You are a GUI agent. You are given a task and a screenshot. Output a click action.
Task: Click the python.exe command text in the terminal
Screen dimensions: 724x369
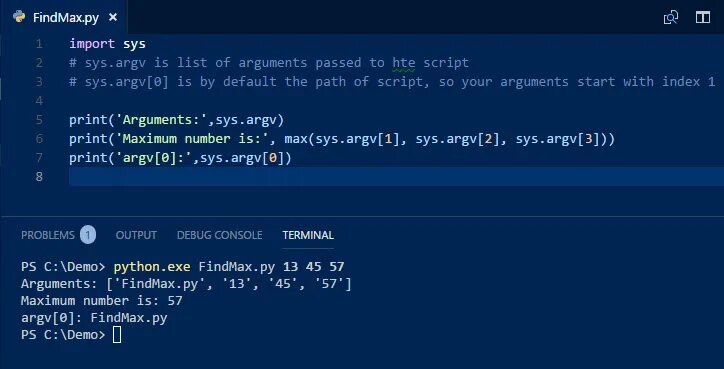pos(152,266)
